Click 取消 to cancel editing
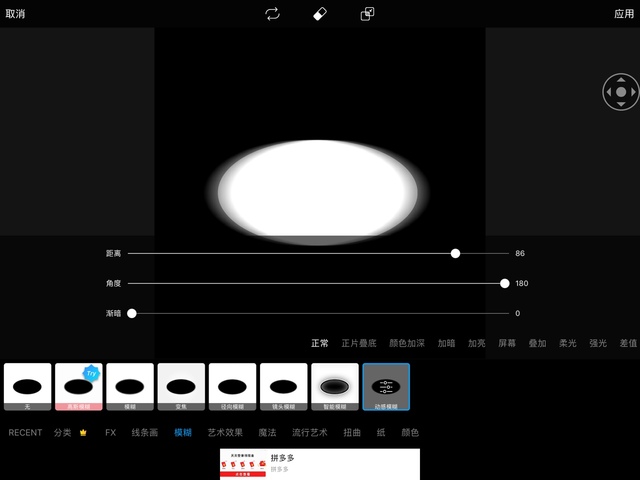Screen dimensions: 640x480 [15, 14]
